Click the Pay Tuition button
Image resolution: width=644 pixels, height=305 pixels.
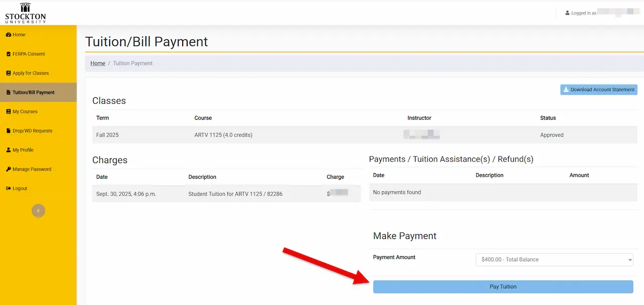point(503,286)
